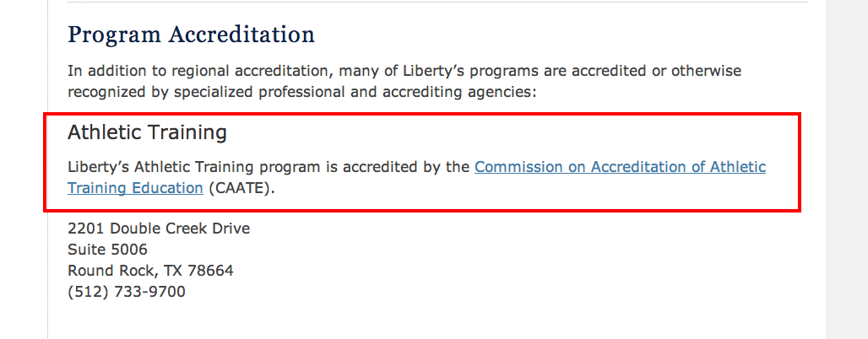
Task: Click the word Program in the heading
Action: 115,36
